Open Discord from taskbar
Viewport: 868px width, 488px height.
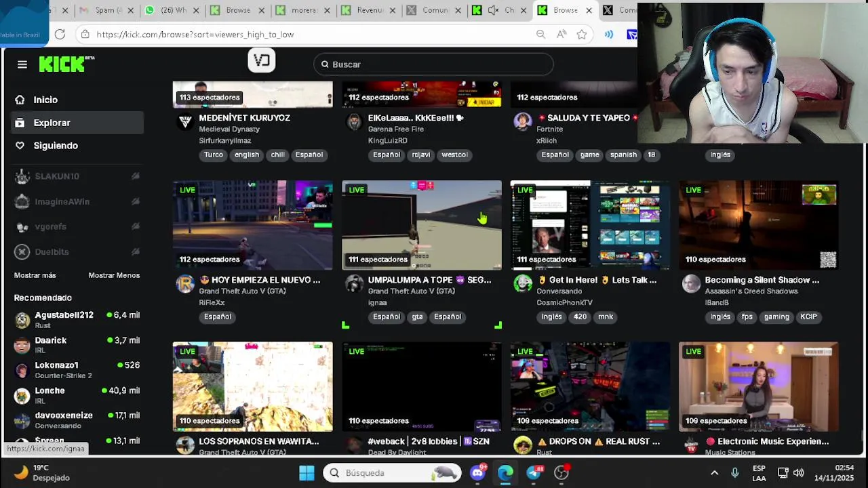point(478,473)
